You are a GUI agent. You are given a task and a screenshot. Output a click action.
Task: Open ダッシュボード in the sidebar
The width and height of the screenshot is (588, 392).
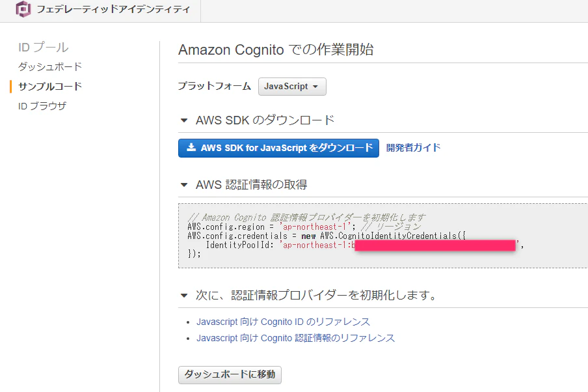pyautogui.click(x=50, y=67)
